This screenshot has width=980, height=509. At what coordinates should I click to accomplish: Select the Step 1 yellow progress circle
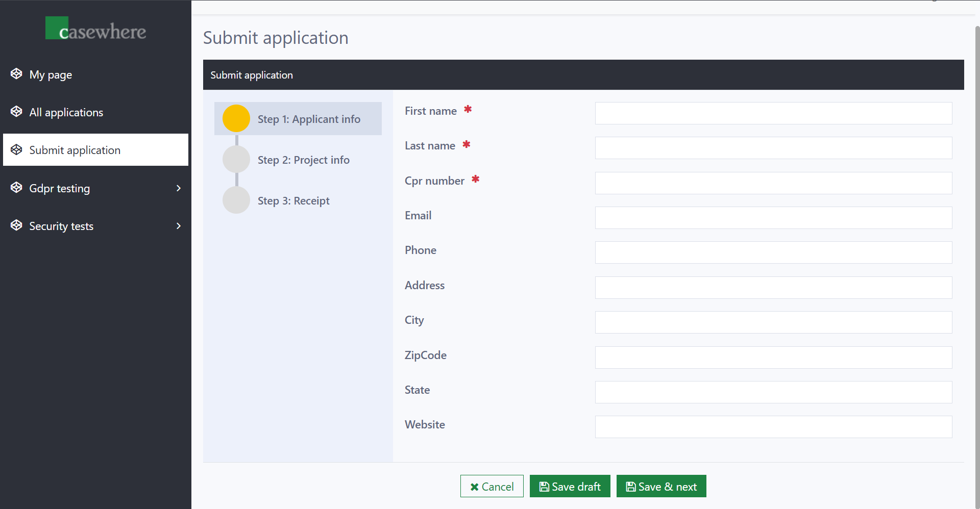pyautogui.click(x=236, y=118)
